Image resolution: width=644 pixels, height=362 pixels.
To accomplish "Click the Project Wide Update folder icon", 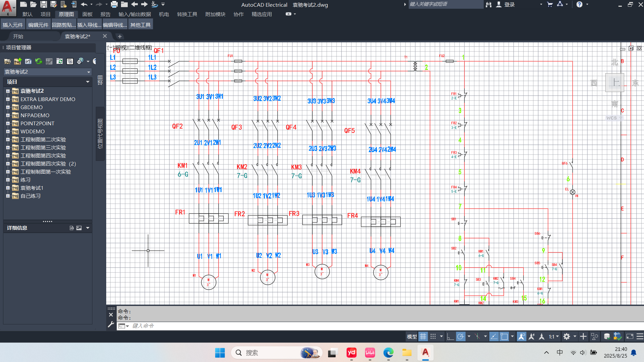I will pyautogui.click(x=59, y=61).
